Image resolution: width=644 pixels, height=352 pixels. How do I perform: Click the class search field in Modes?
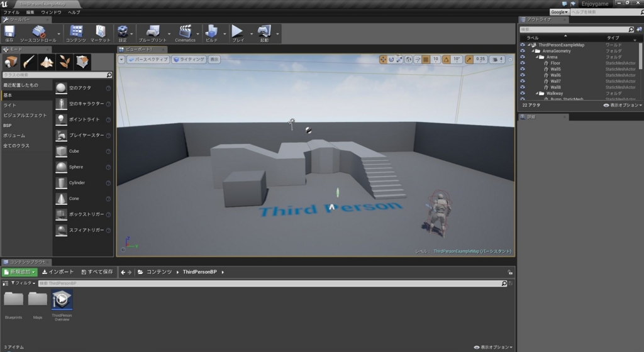[x=57, y=75]
